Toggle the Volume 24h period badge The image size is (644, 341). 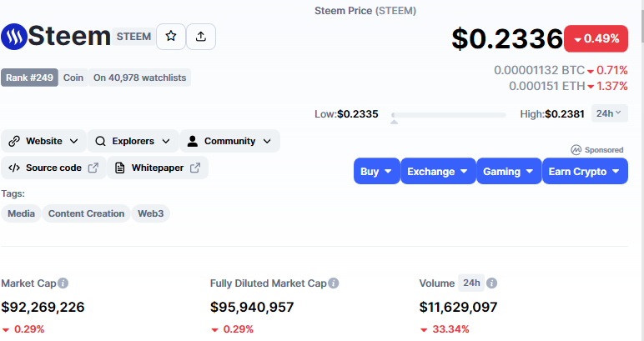click(471, 283)
